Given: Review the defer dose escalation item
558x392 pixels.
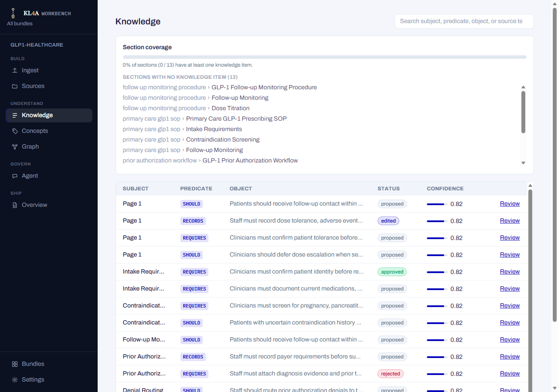Looking at the screenshot, I should click(x=510, y=254).
